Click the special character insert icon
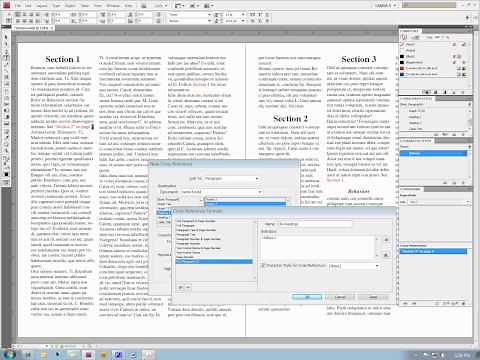Image resolution: width=480 pixels, height=360 pixels. pyautogui.click(x=386, y=255)
